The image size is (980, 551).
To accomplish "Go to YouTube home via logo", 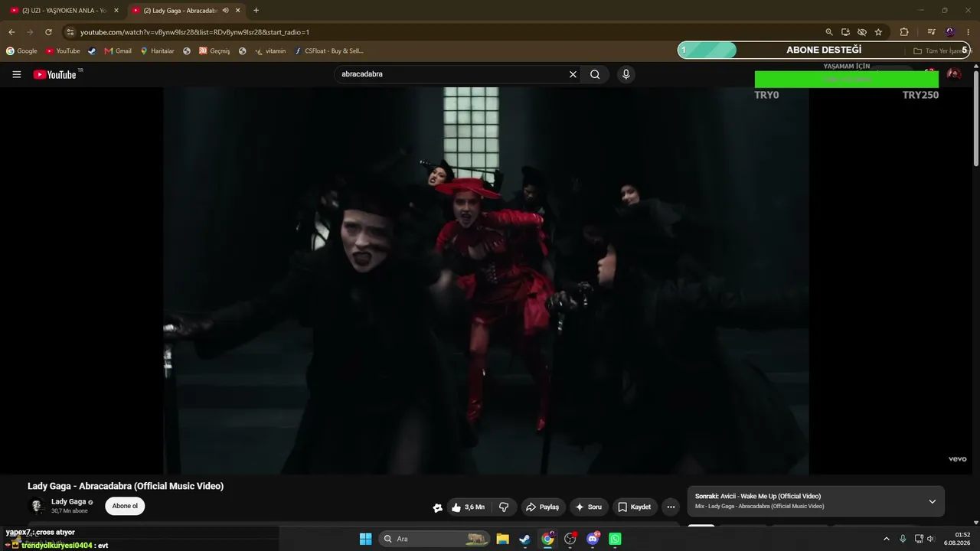I will (55, 74).
